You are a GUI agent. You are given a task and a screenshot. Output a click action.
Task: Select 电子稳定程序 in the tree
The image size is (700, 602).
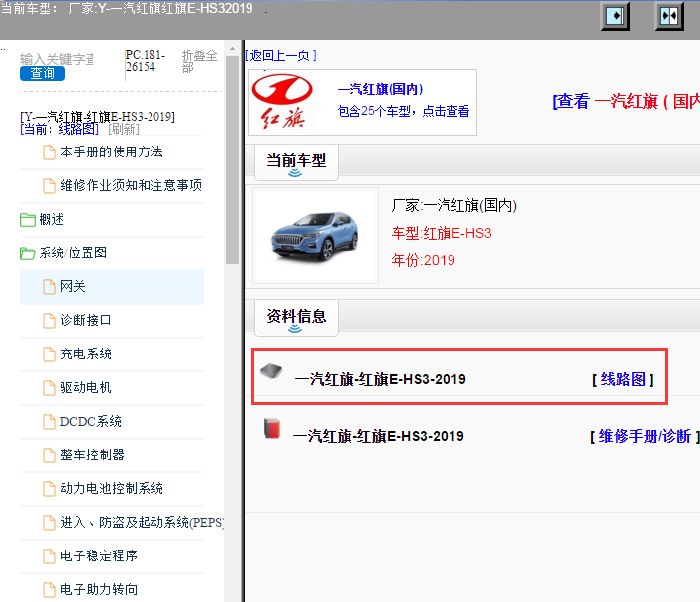[x=99, y=555]
